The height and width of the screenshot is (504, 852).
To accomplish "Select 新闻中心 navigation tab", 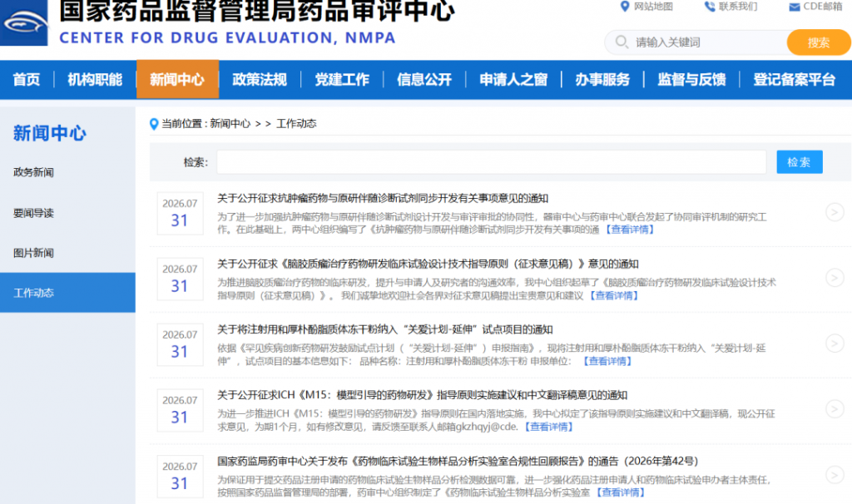I will (x=177, y=79).
